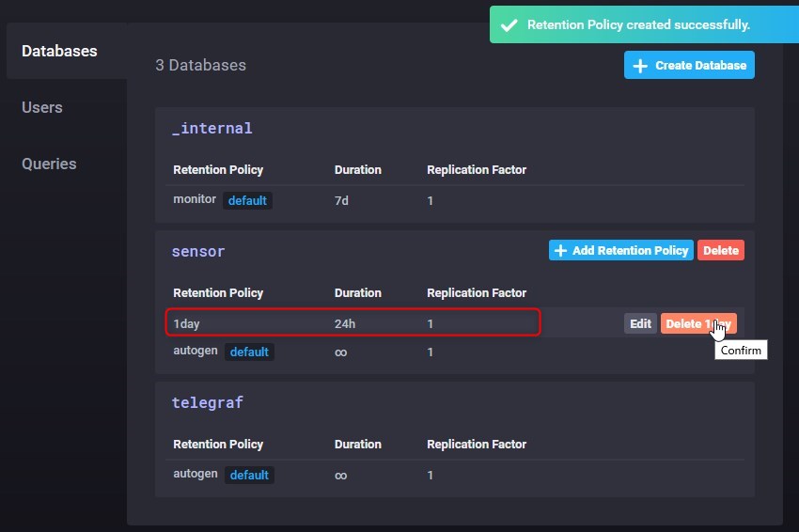Screen dimensions: 799x532
Task: Edit the 1day retention policy
Action: point(640,323)
